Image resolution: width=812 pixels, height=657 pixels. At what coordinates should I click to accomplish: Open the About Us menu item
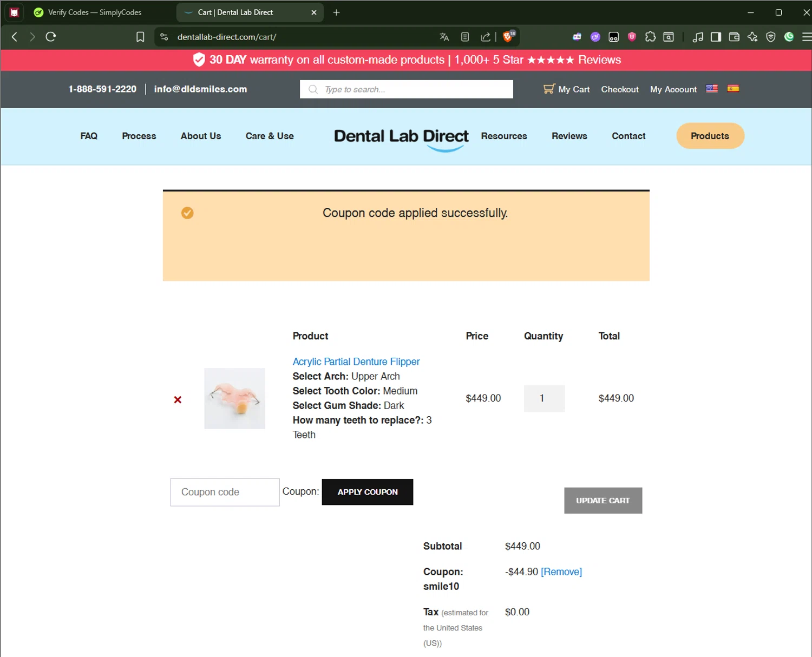click(x=201, y=136)
